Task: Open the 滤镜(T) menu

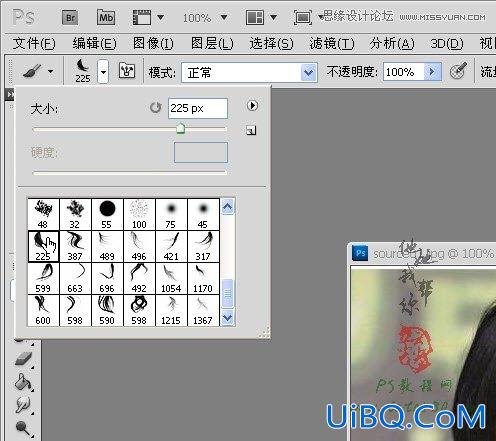Action: [332, 44]
